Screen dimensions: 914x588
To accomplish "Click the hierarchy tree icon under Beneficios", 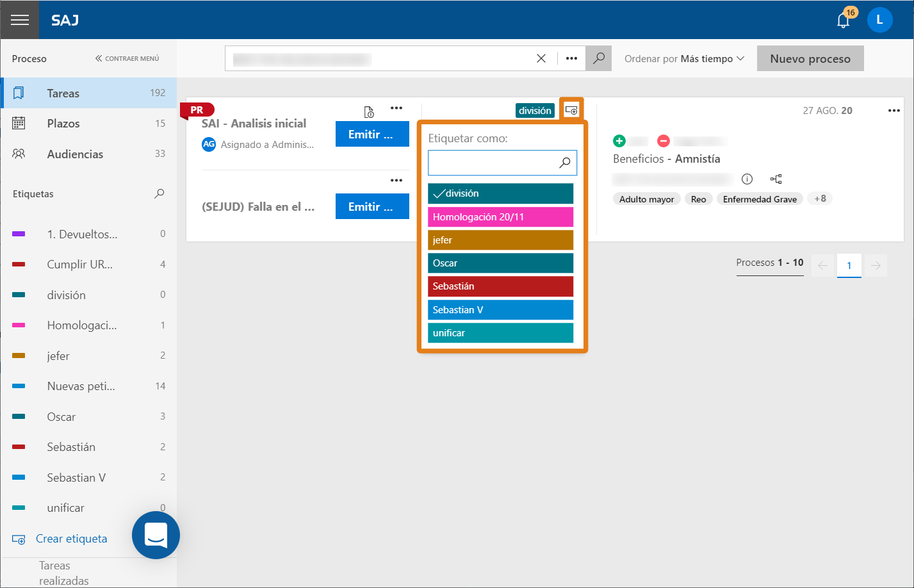I will [776, 179].
